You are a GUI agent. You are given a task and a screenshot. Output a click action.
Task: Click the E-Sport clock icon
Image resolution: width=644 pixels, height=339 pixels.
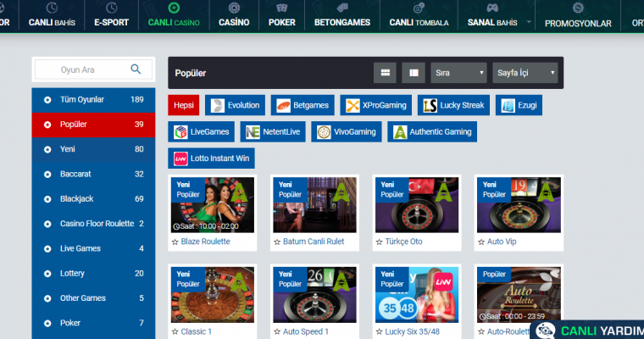111,8
